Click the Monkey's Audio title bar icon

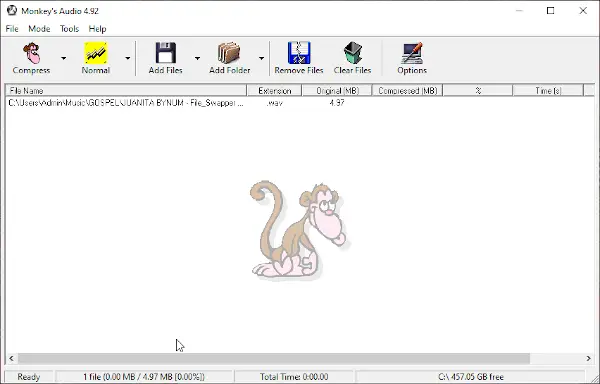pos(12,10)
